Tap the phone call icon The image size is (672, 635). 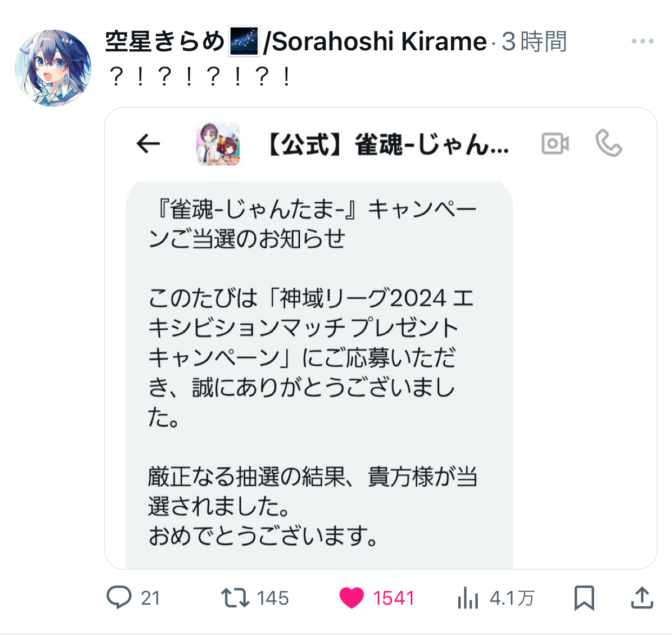(609, 144)
